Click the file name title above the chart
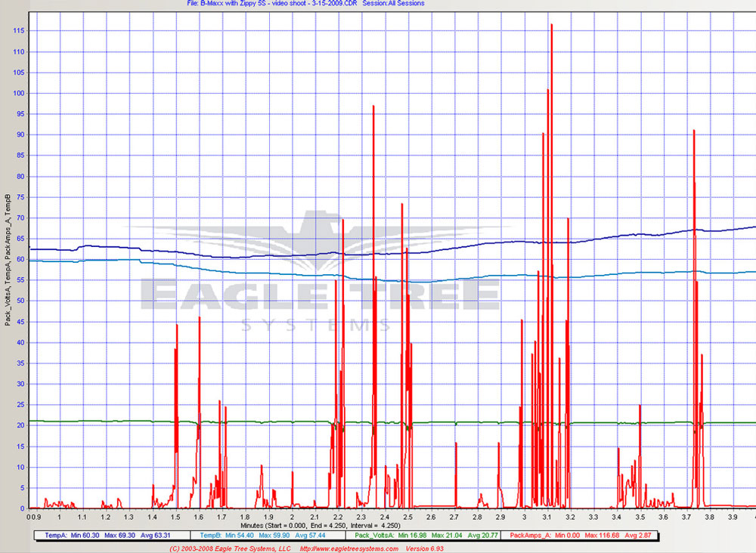Screen dimensions: 756x553 coord(272,3)
